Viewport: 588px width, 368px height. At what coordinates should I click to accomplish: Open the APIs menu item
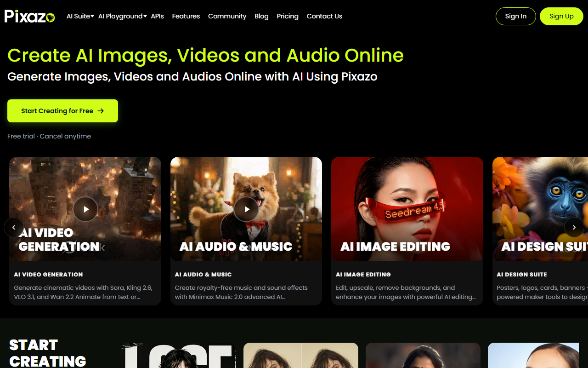158,16
